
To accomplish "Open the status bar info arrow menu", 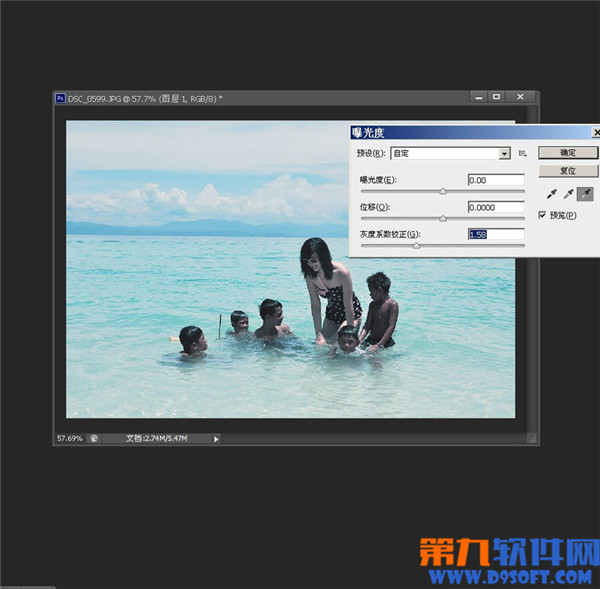I will pos(216,439).
